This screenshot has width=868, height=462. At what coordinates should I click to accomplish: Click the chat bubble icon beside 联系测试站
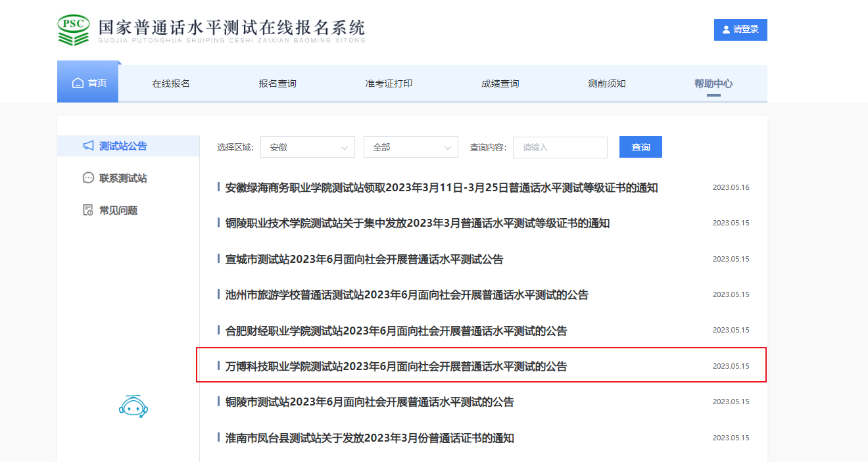pyautogui.click(x=88, y=178)
